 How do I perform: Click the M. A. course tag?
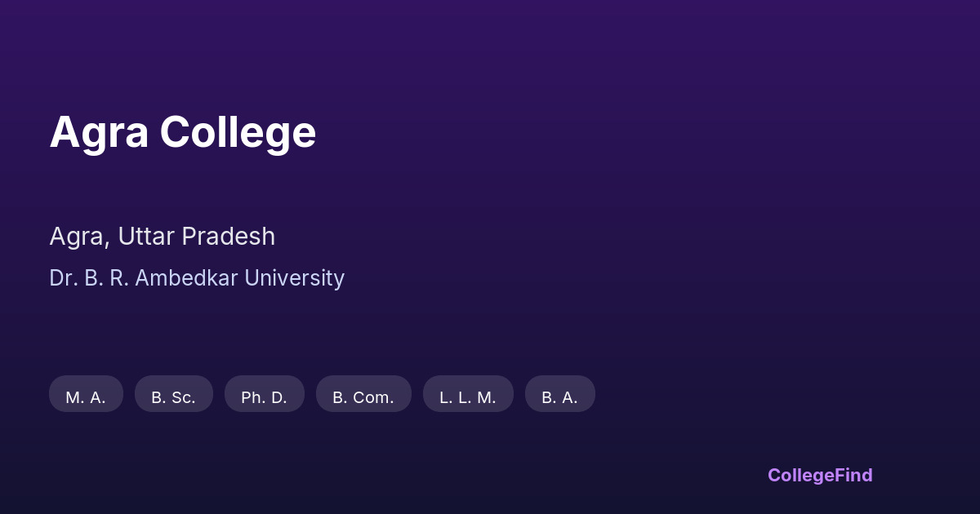[86, 394]
